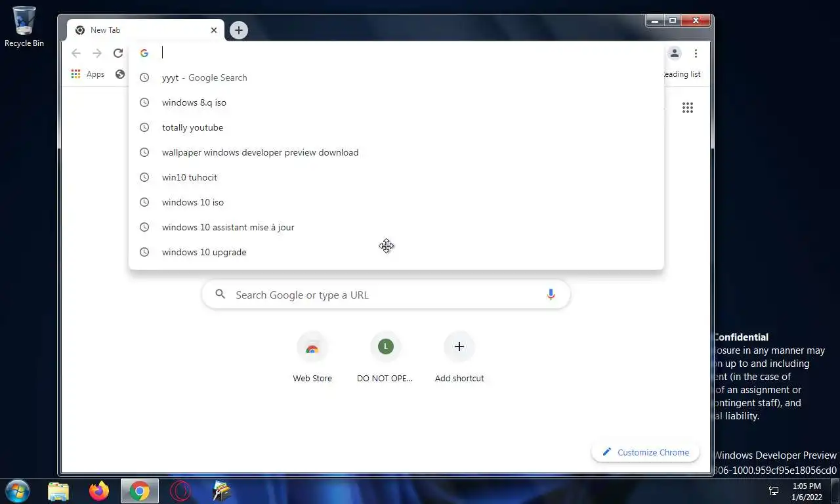
Task: Open the Recycle Bin desktop icon
Action: (x=24, y=26)
